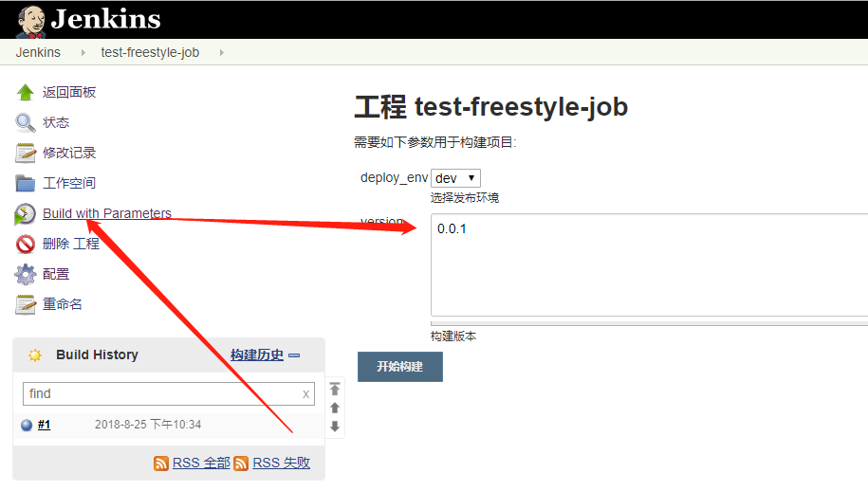Image resolution: width=868 pixels, height=491 pixels.
Task: Open build #1 link in history
Action: tap(44, 425)
